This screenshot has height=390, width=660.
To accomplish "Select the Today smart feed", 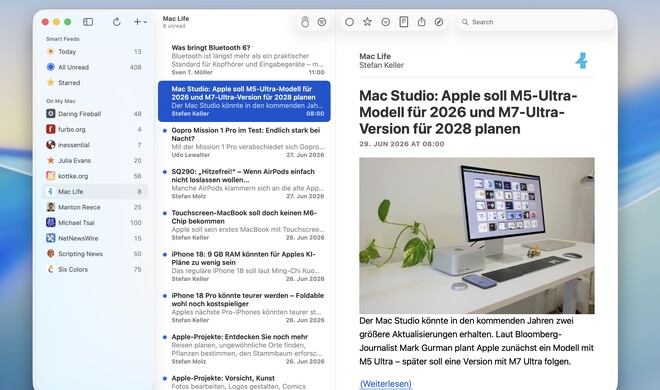I will [x=95, y=52].
